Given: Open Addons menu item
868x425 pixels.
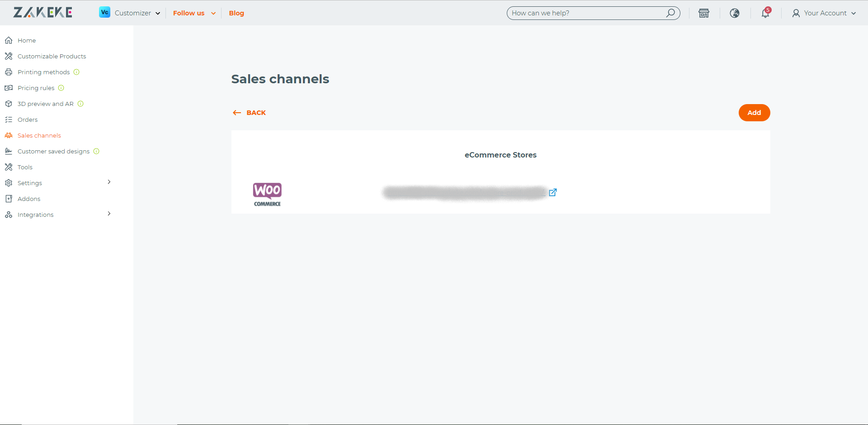Looking at the screenshot, I should 29,199.
